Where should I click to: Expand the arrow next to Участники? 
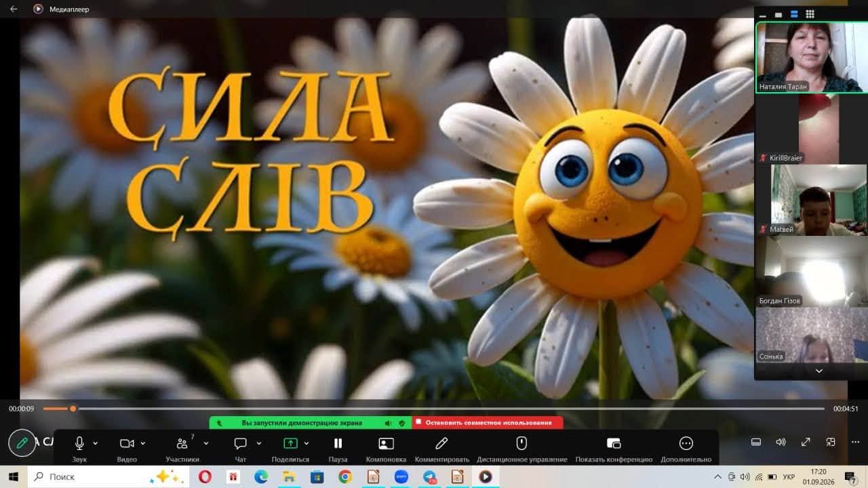tap(205, 443)
